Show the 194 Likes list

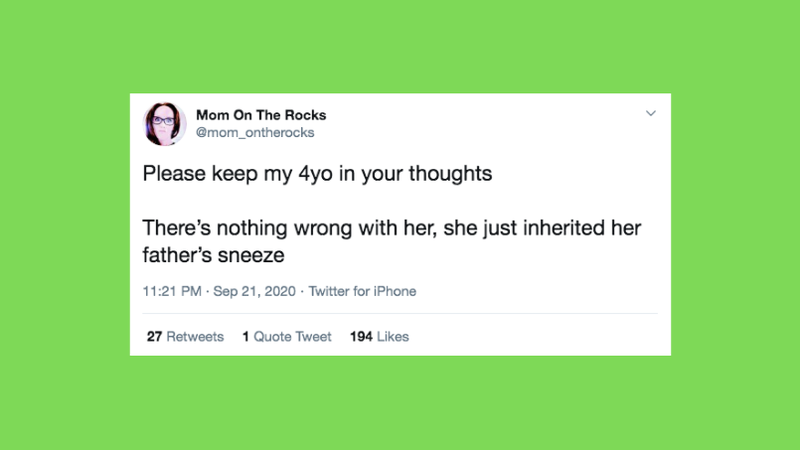click(x=379, y=337)
